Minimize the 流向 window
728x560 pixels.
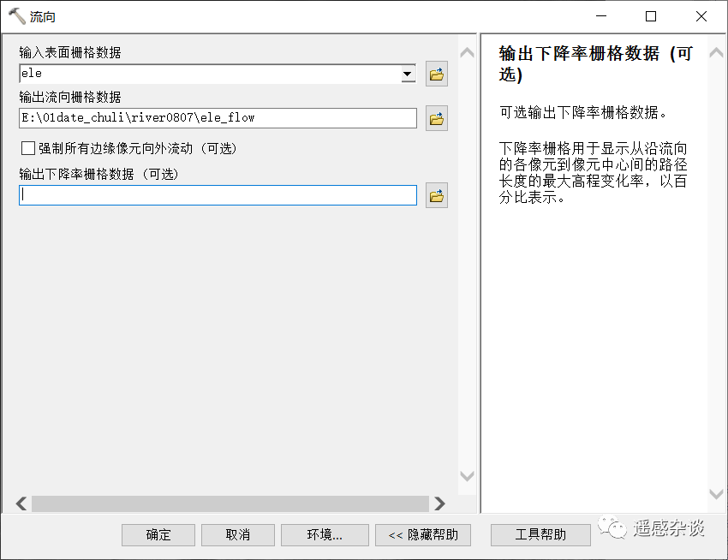click(x=601, y=16)
